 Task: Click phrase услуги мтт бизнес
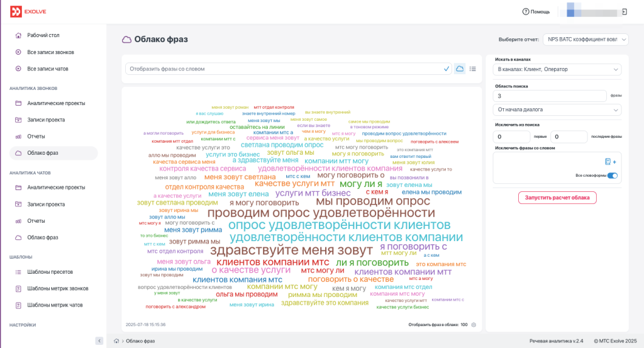[313, 193]
